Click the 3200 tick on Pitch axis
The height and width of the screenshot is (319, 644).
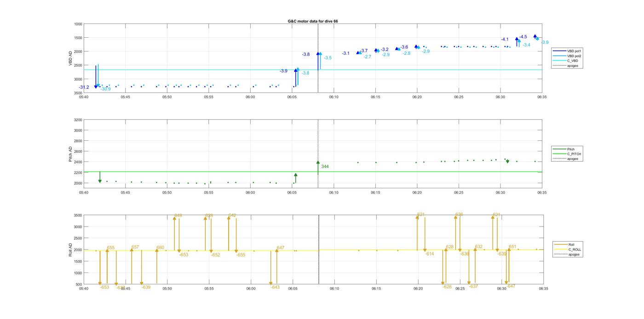point(78,120)
